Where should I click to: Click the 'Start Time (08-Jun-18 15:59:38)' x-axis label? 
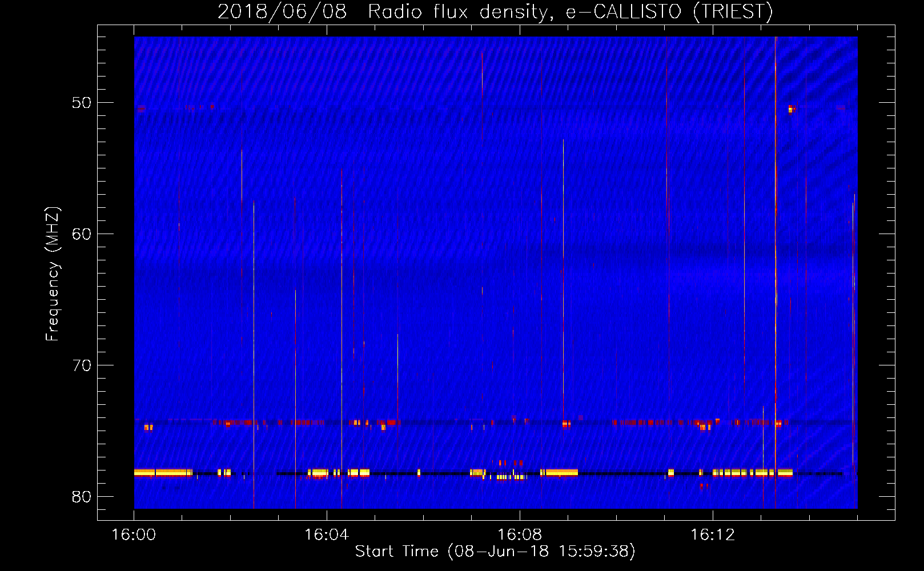495,552
